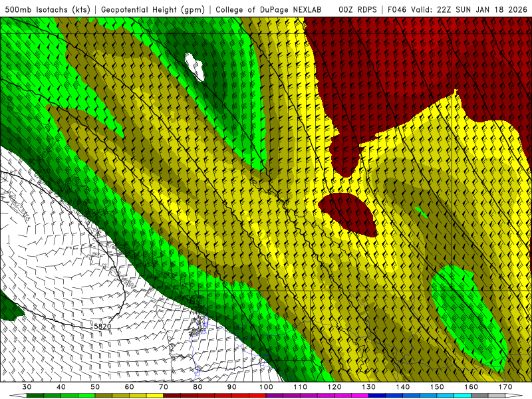Select the dark gray swatch starting at 160
Screen dimensions: 532x399
point(479,396)
